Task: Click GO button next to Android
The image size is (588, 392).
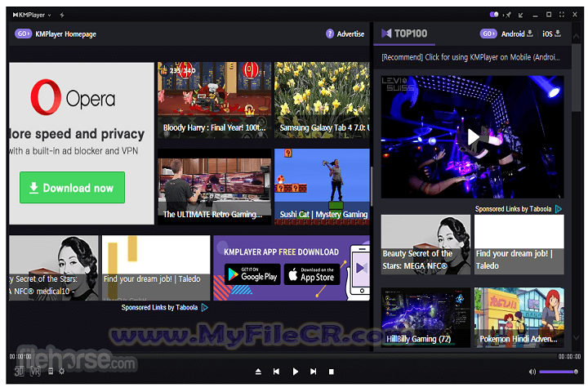Action: coord(488,33)
